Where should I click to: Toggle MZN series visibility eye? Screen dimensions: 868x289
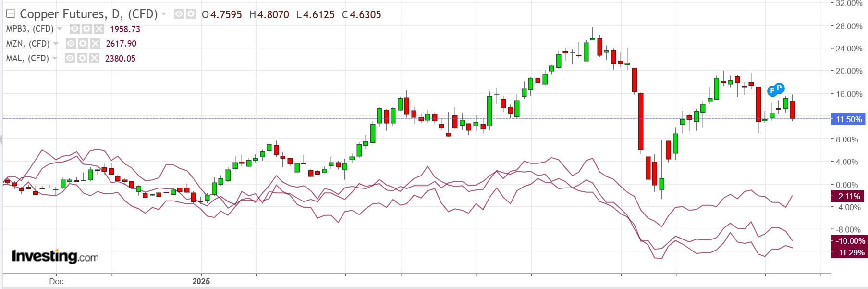click(x=71, y=44)
